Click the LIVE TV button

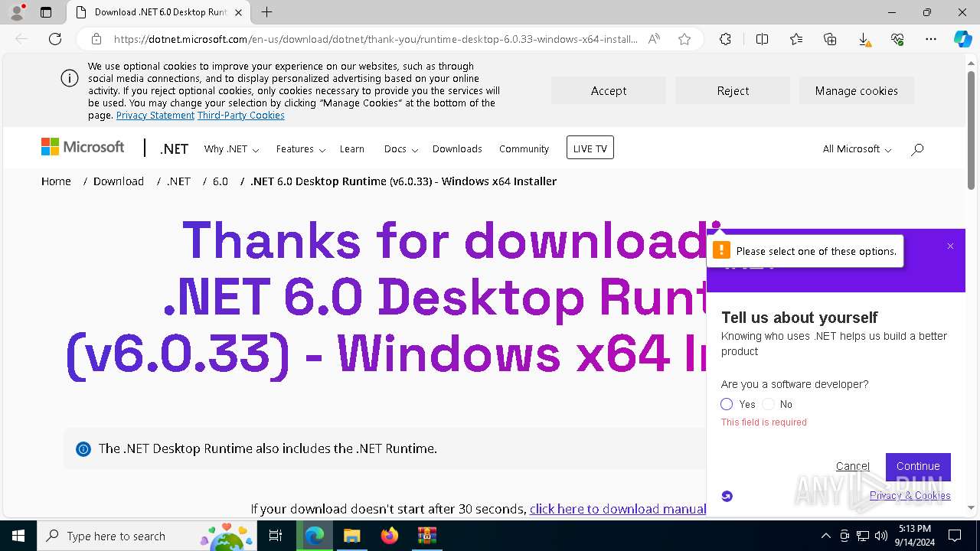tap(590, 148)
